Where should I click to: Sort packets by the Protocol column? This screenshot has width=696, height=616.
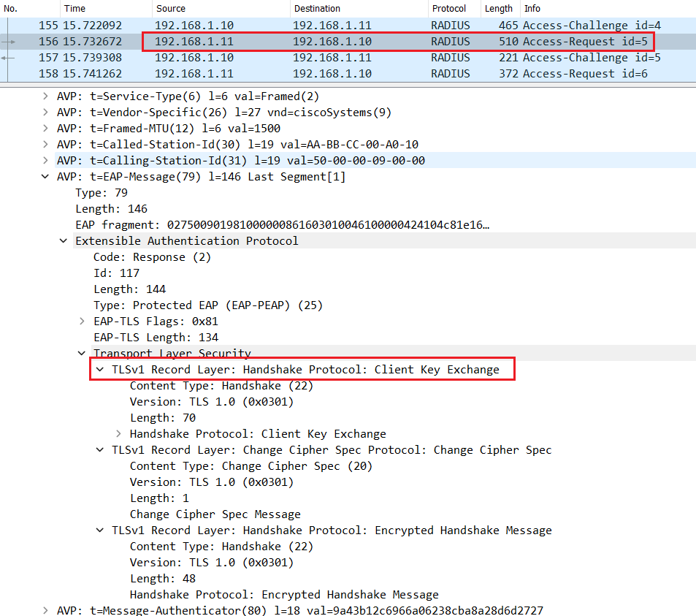click(451, 8)
